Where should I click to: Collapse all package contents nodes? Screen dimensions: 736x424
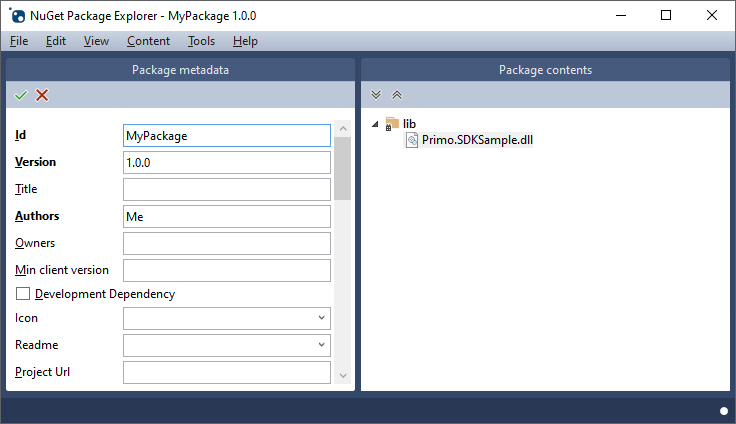coord(397,95)
